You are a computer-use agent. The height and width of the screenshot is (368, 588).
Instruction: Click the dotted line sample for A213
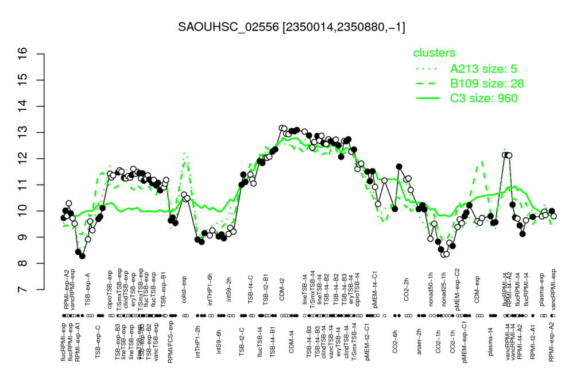pyautogui.click(x=428, y=69)
